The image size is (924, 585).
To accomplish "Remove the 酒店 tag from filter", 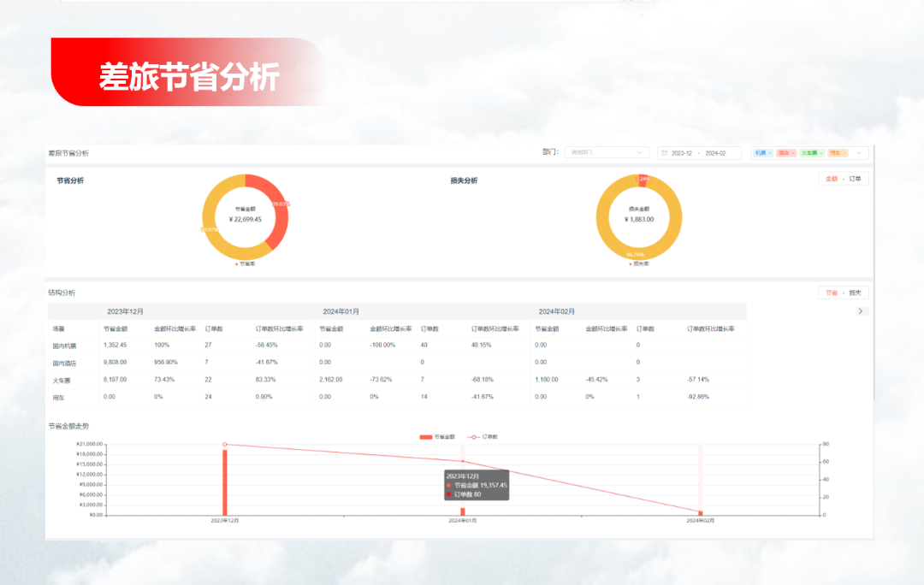I will click(793, 153).
